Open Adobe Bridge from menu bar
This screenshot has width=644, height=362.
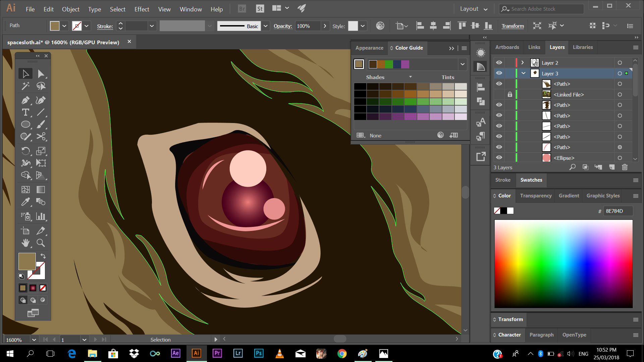242,9
